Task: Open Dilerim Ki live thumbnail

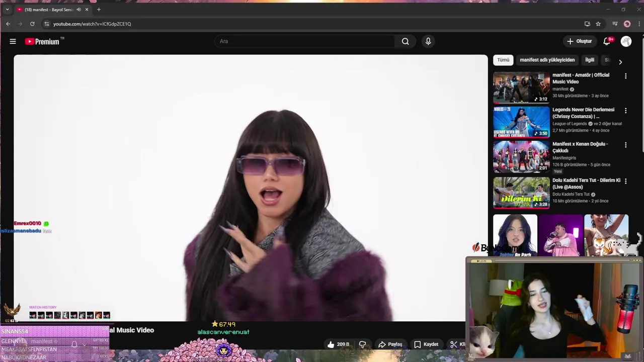Action: pos(521,193)
